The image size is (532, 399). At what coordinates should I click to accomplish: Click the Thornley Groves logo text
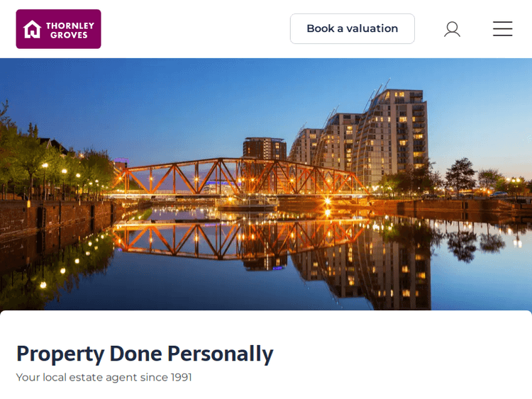tap(70, 29)
